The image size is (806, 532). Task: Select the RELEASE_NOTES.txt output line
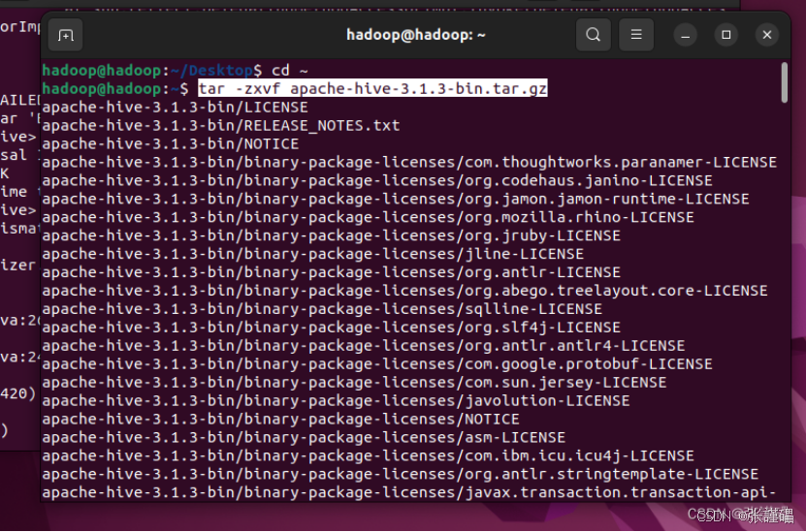(x=221, y=126)
